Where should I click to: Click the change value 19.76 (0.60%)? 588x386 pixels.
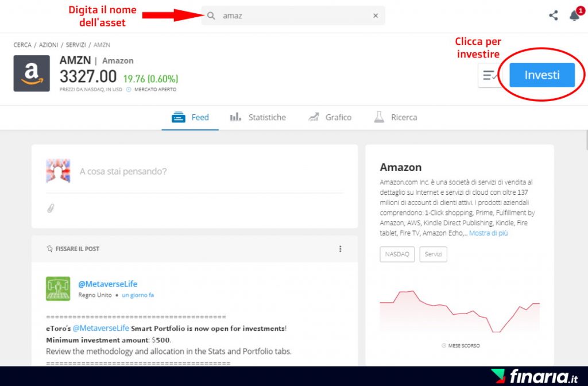coord(151,79)
